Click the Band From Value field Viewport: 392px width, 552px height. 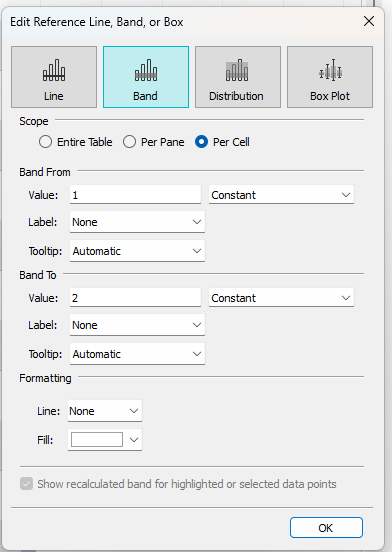coord(135,195)
